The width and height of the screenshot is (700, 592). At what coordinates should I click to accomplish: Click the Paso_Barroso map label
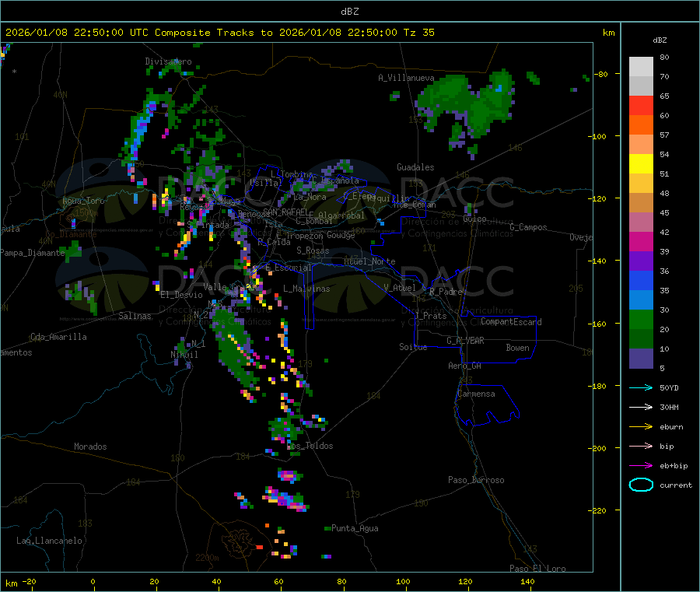pos(476,480)
